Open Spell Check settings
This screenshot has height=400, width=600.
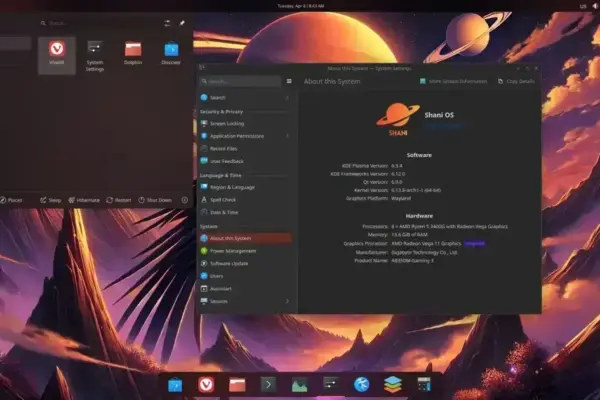coord(245,200)
